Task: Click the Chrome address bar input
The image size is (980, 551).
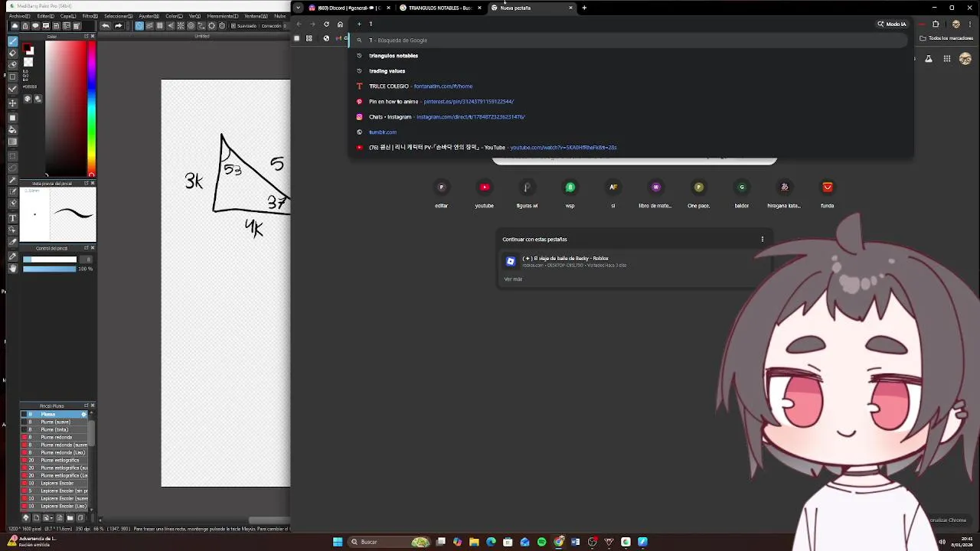Action: [x=612, y=24]
